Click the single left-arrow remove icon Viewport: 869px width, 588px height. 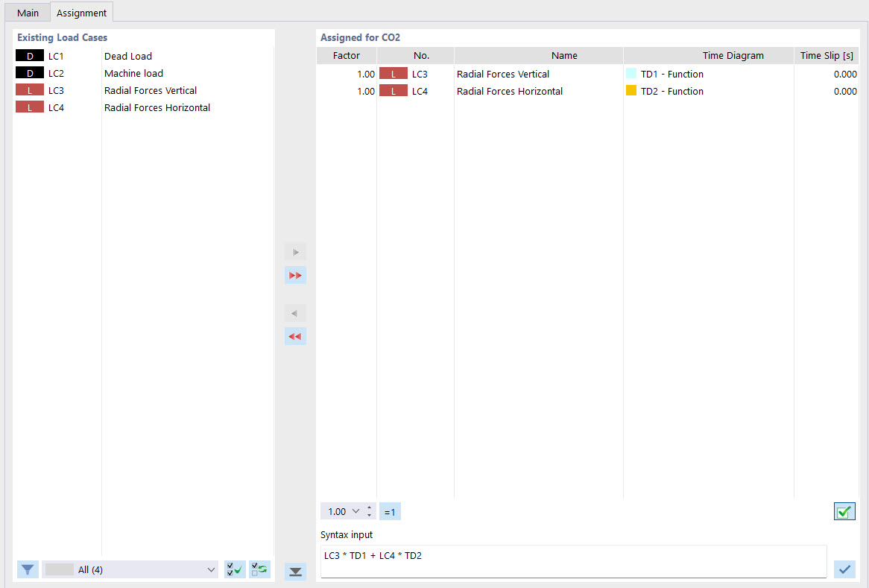click(295, 313)
